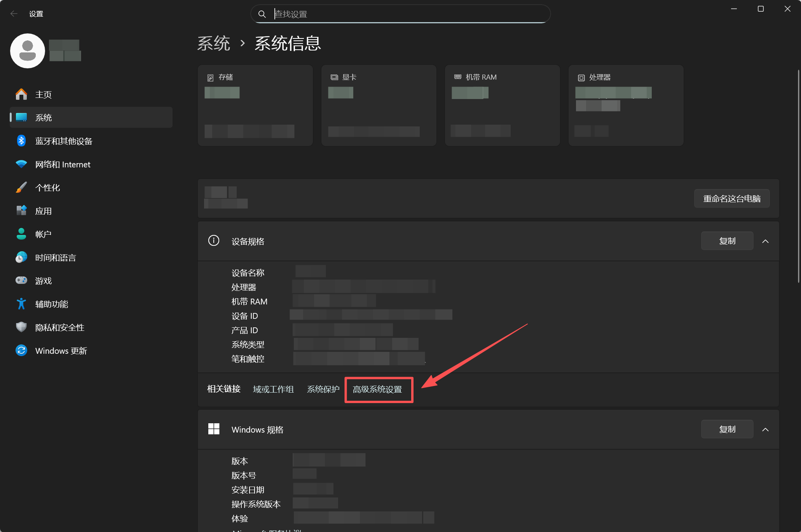
Task: Click Rename this PC button
Action: pyautogui.click(x=731, y=199)
